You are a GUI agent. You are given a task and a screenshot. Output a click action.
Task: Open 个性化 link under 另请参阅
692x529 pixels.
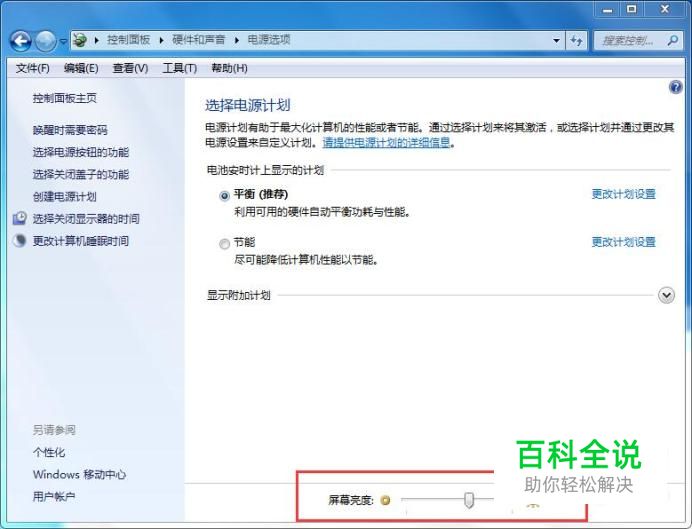(49, 452)
